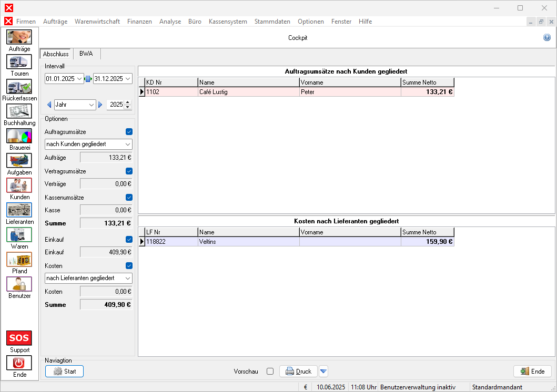
Task: Open the Pfand sidebar icon
Action: click(19, 260)
